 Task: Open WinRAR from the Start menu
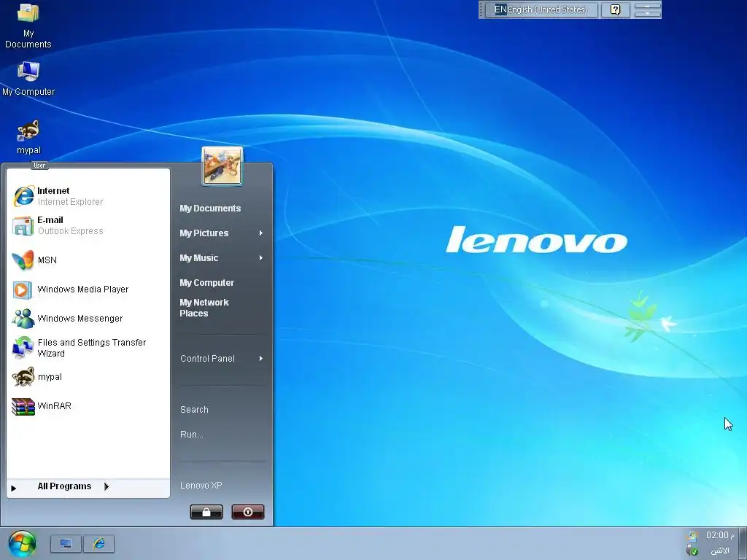click(x=88, y=405)
